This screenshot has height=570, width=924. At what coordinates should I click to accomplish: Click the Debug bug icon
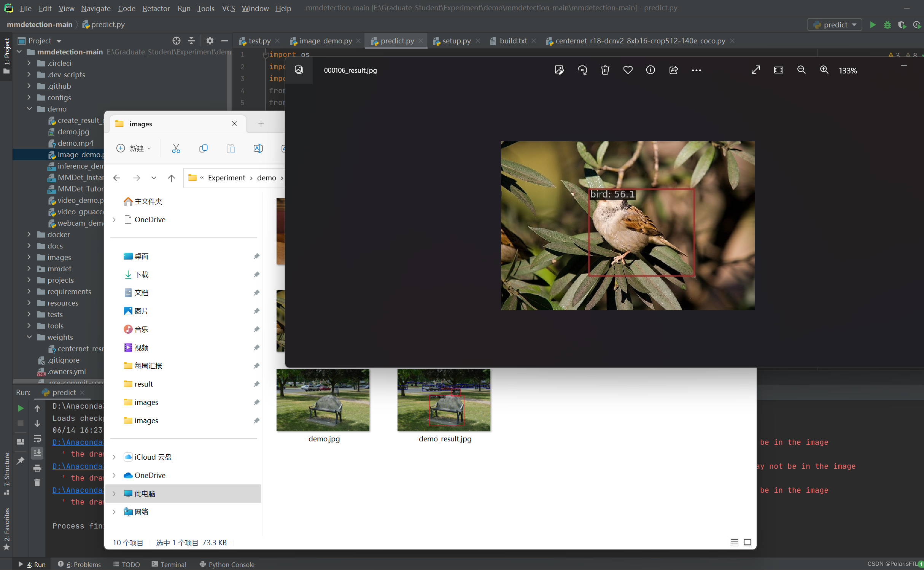pos(887,25)
